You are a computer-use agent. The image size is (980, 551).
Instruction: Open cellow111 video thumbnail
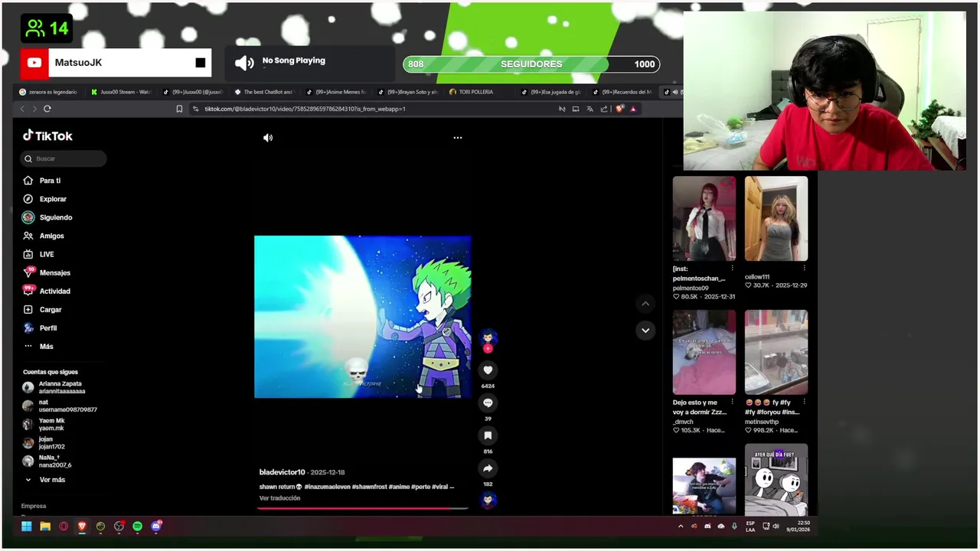pos(776,219)
